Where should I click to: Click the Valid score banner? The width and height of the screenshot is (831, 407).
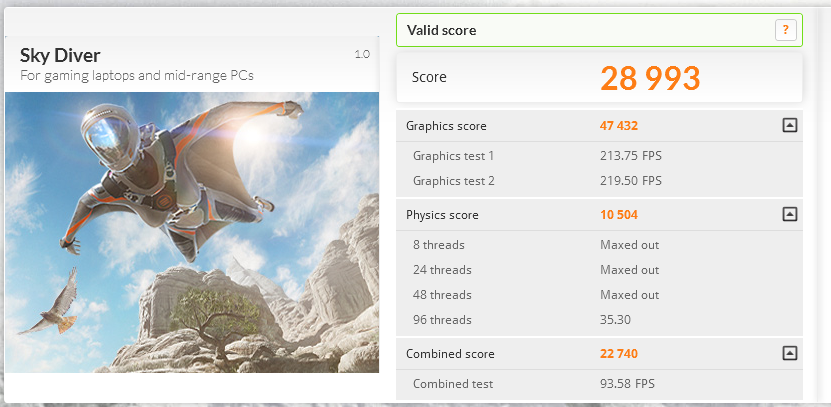tap(599, 30)
